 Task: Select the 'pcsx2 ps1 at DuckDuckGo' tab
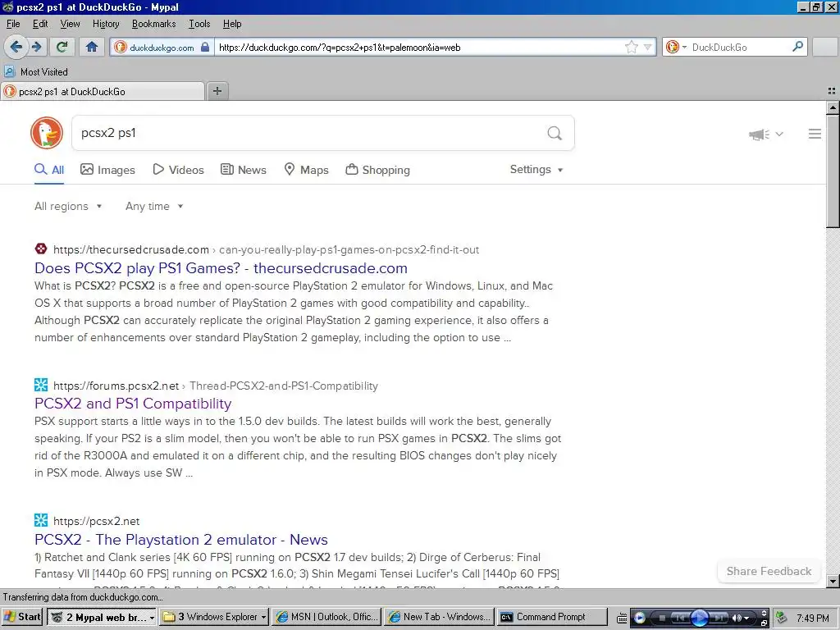[103, 92]
